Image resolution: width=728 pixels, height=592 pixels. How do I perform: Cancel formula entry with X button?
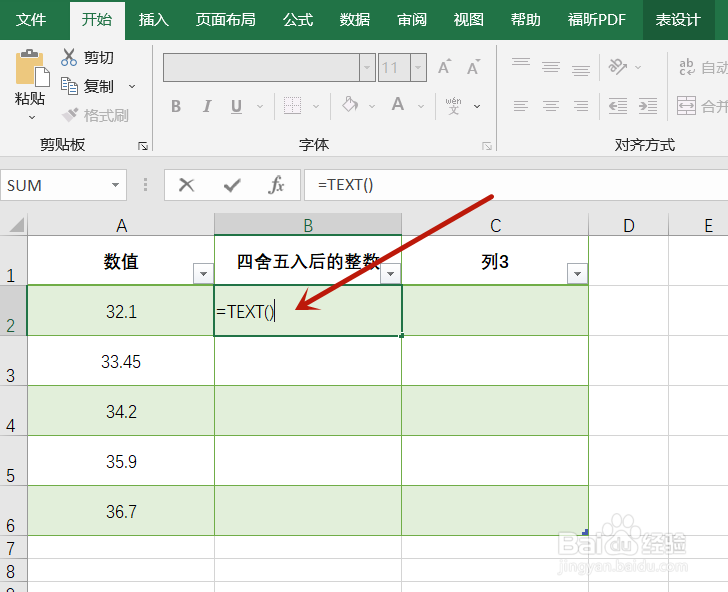pyautogui.click(x=187, y=185)
